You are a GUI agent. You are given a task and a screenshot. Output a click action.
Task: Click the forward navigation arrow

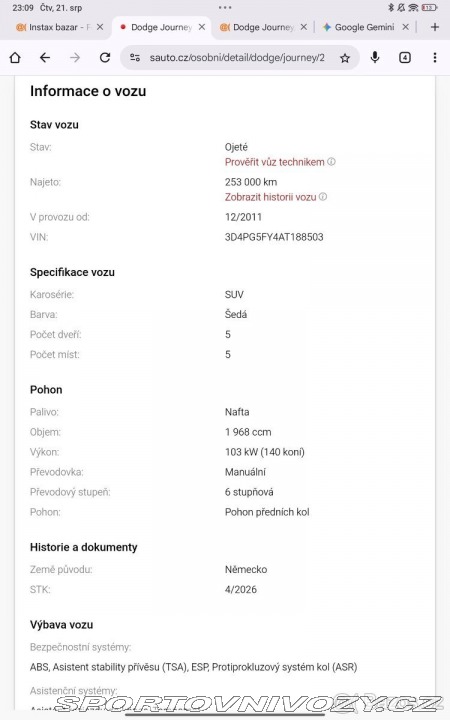tap(75, 57)
